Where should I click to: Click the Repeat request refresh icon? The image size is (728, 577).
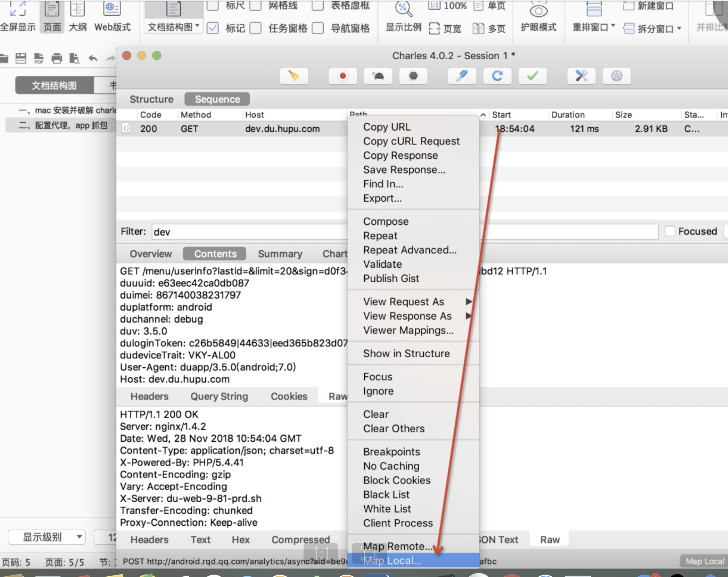[x=497, y=76]
